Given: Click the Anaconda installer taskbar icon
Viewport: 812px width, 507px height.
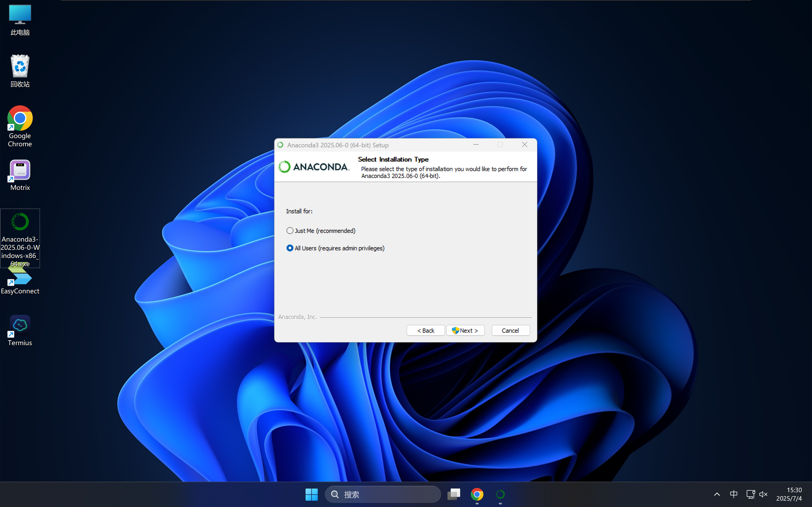Looking at the screenshot, I should coord(500,494).
